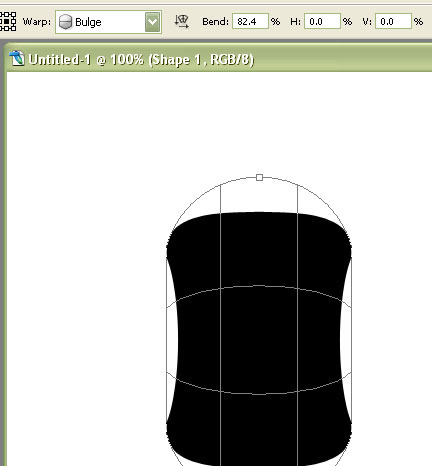Image resolution: width=432 pixels, height=466 pixels.
Task: Click inside the Bend percentage field
Action: (x=250, y=22)
